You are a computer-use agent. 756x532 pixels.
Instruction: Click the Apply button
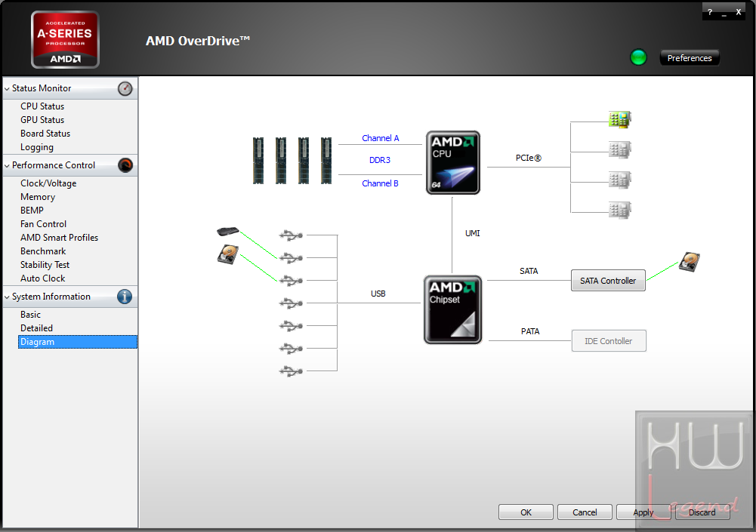tap(643, 512)
